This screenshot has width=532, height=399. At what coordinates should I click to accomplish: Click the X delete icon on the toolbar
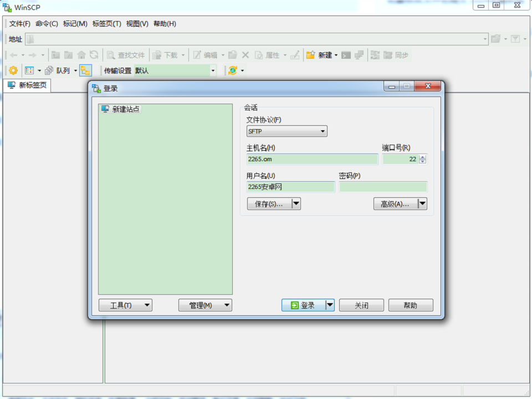pyautogui.click(x=244, y=54)
